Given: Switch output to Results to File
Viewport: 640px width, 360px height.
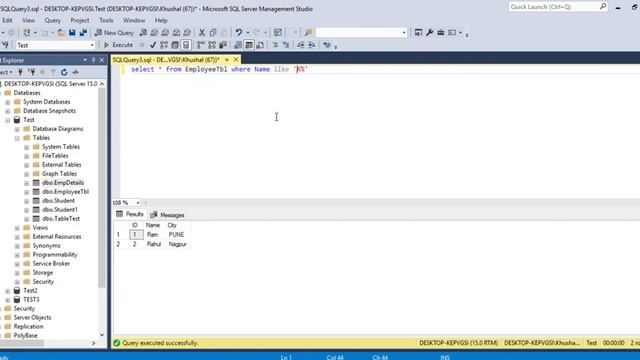Looking at the screenshot, I should coord(260,45).
